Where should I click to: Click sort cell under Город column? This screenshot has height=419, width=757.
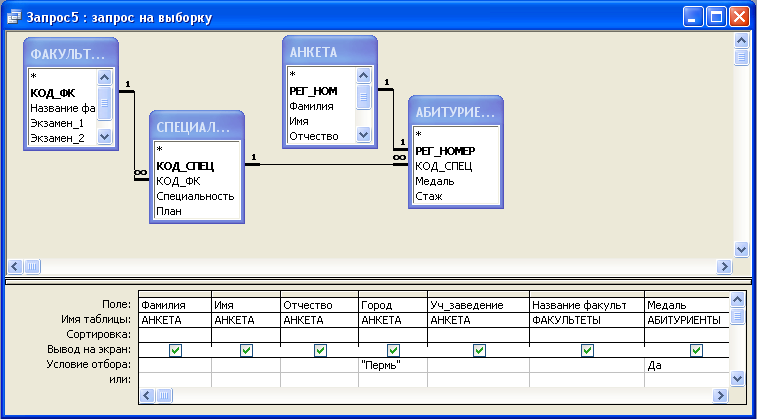coord(393,335)
